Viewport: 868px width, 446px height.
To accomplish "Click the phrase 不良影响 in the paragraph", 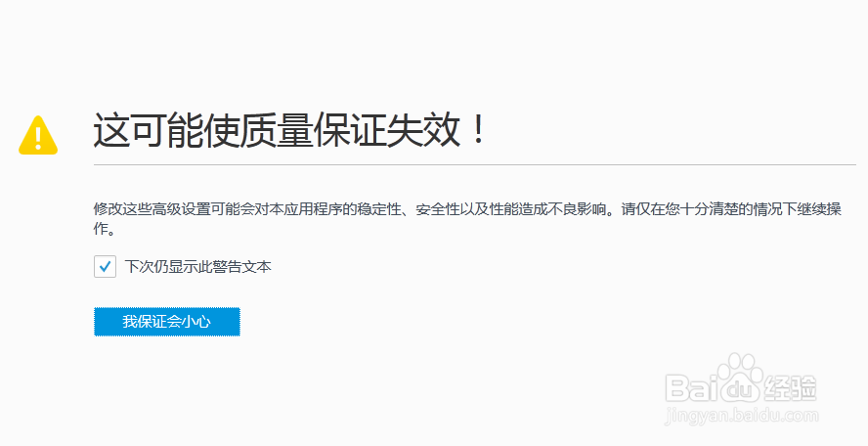I will pyautogui.click(x=578, y=209).
